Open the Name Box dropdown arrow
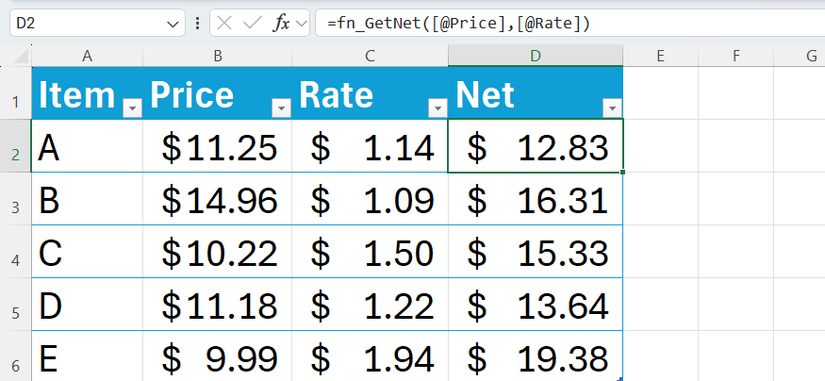The image size is (825, 381). point(172,24)
